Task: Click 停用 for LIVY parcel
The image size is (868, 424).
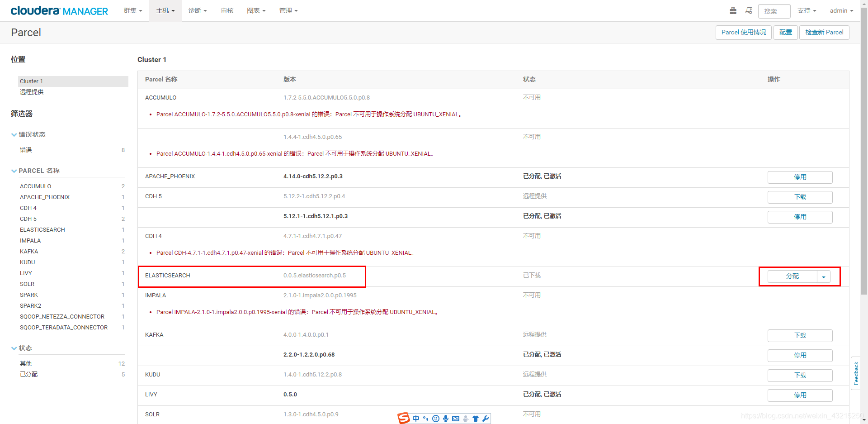Action: [x=800, y=395]
